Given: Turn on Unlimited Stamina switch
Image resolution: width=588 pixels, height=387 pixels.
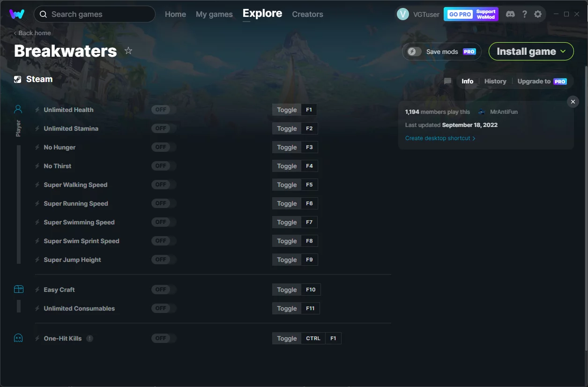Looking at the screenshot, I should click(x=164, y=128).
